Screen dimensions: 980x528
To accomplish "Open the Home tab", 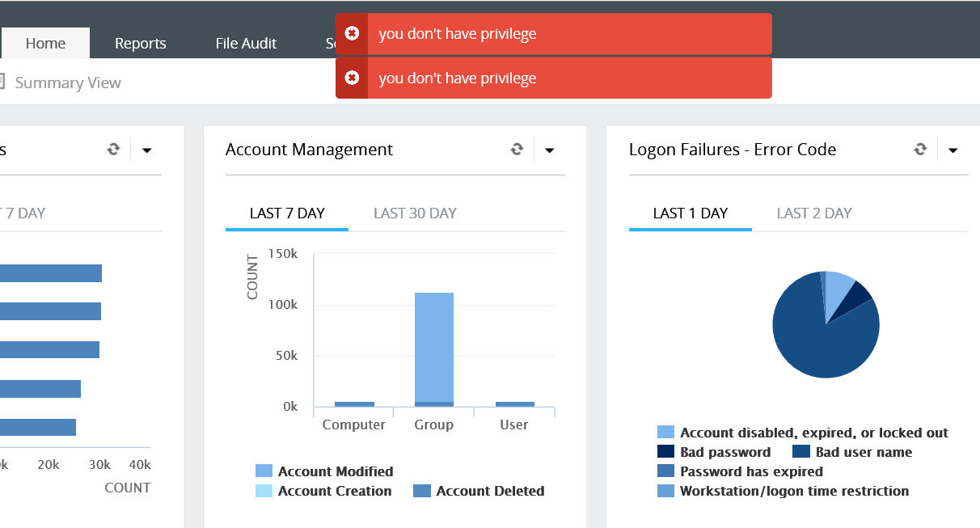I will click(45, 43).
